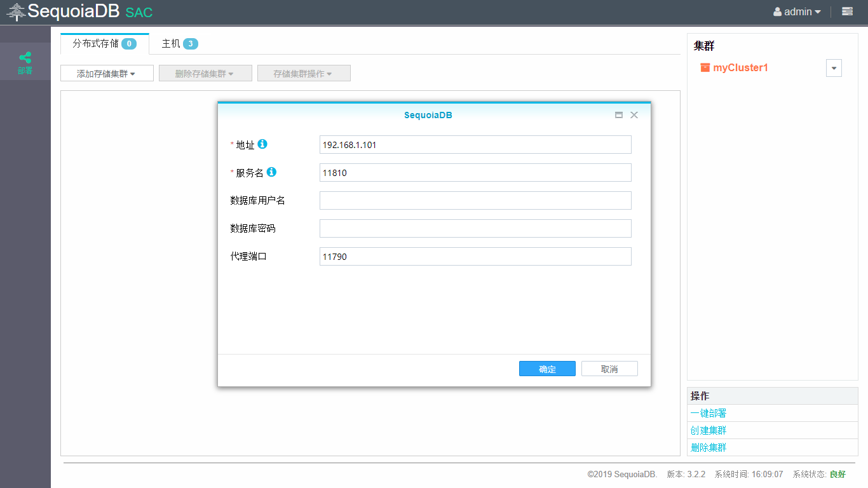This screenshot has height=488, width=868.
Task: Click 创建集群 link
Action: coord(709,430)
